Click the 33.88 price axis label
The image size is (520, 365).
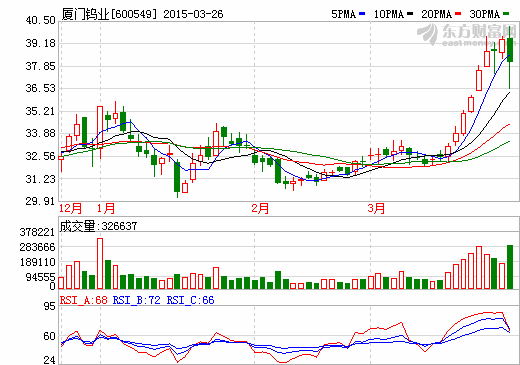click(x=41, y=133)
